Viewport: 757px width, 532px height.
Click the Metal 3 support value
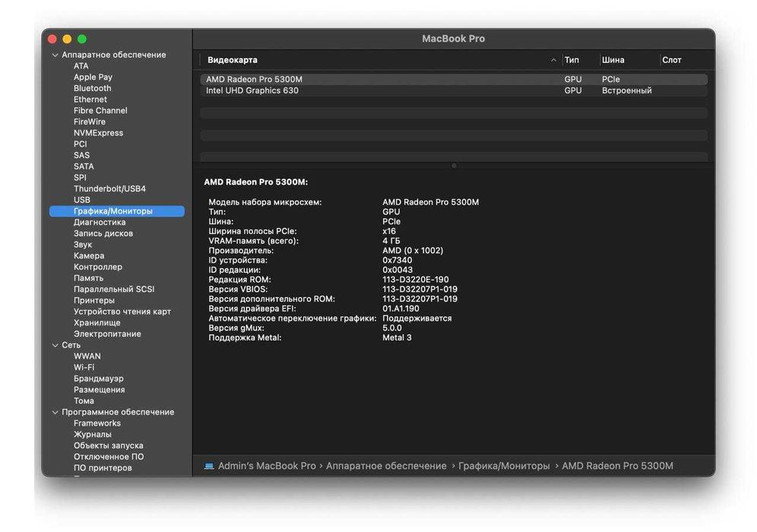(x=397, y=337)
